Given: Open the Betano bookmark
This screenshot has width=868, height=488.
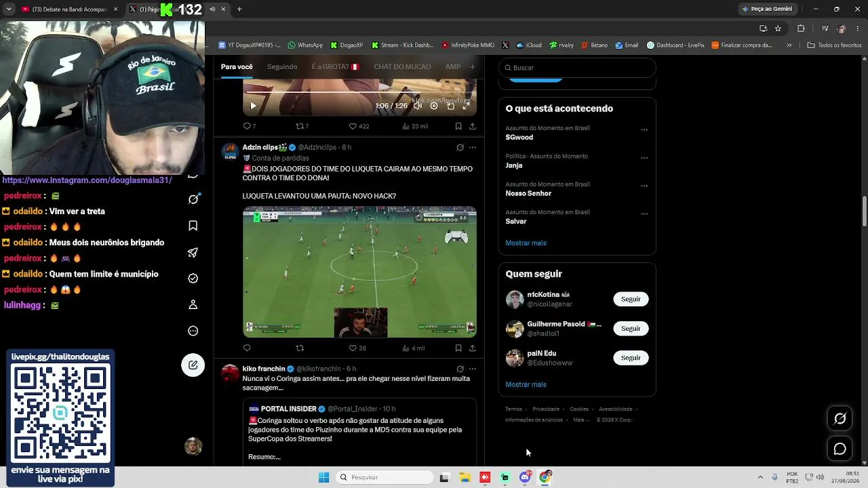Looking at the screenshot, I should click(x=595, y=45).
